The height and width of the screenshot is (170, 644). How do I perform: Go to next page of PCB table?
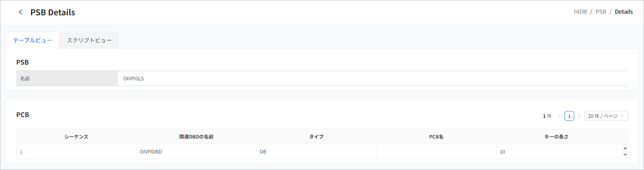[x=579, y=116]
